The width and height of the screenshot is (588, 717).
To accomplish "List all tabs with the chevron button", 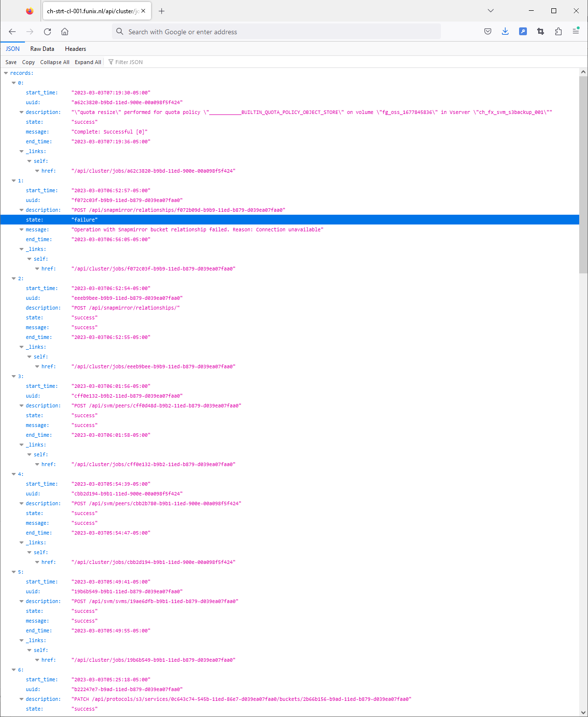I will click(x=491, y=11).
